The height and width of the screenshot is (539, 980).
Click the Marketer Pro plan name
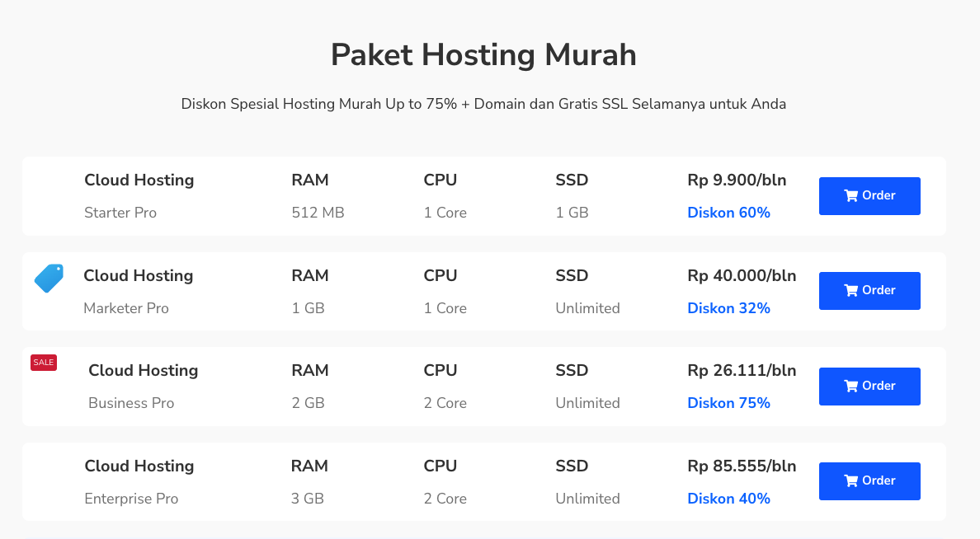point(126,308)
